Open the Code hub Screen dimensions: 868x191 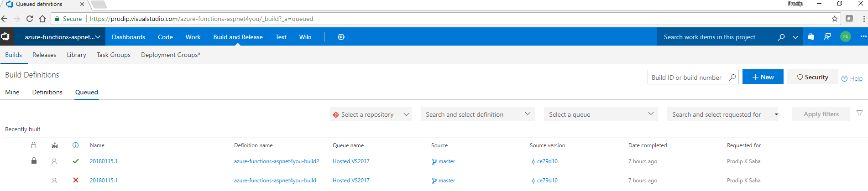pyautogui.click(x=165, y=37)
